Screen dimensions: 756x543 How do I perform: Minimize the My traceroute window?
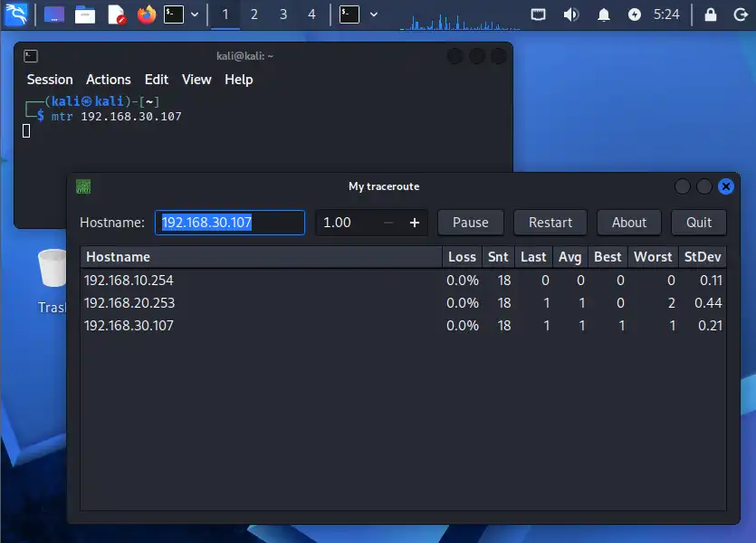pos(683,186)
